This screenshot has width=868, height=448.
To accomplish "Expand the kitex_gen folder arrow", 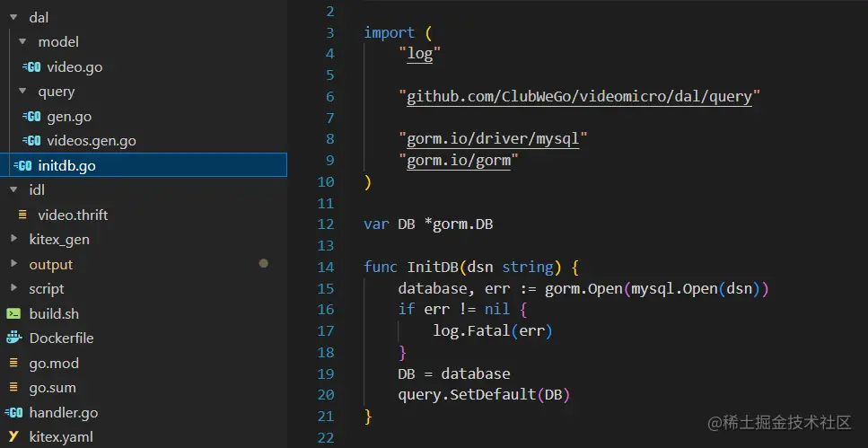I will [13, 239].
